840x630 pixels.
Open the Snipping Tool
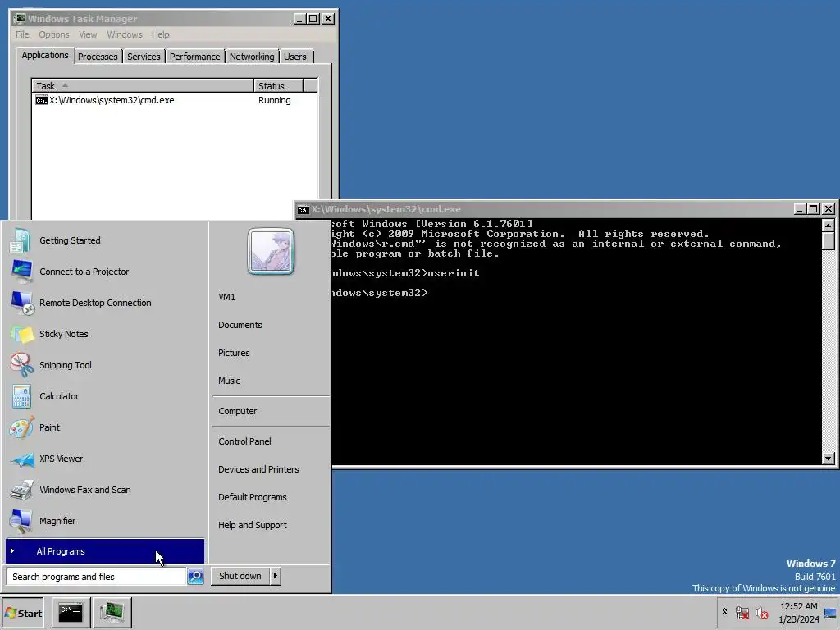(105, 365)
